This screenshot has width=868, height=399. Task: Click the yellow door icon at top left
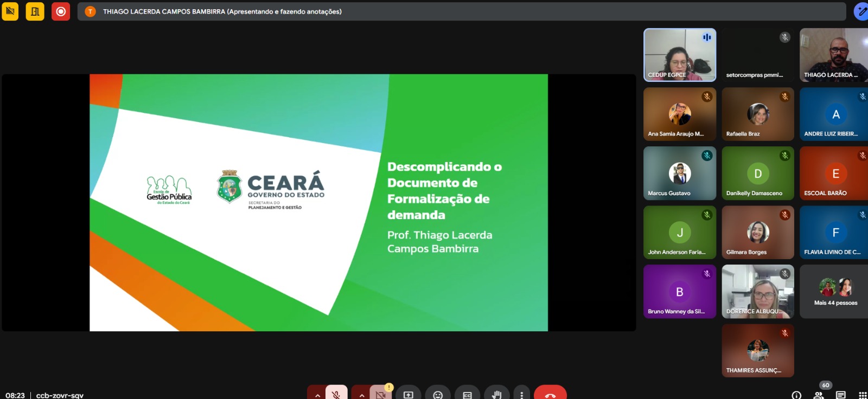click(35, 11)
